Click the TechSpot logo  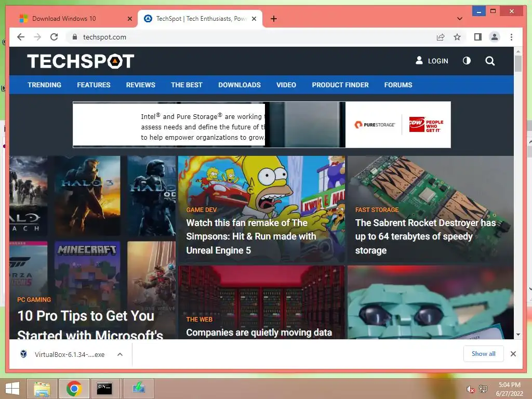[81, 61]
